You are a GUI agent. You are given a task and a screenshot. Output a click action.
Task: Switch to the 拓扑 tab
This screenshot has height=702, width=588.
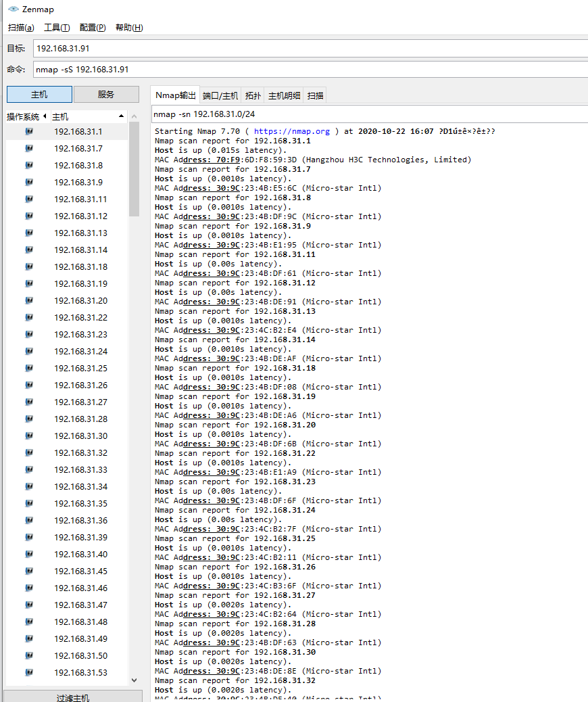click(x=253, y=95)
